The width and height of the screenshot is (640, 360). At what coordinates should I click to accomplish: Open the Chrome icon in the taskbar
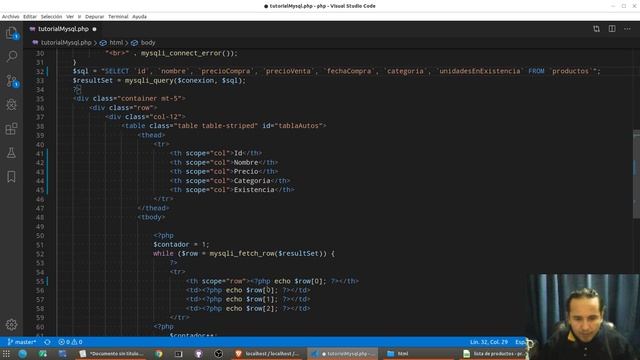point(159,354)
